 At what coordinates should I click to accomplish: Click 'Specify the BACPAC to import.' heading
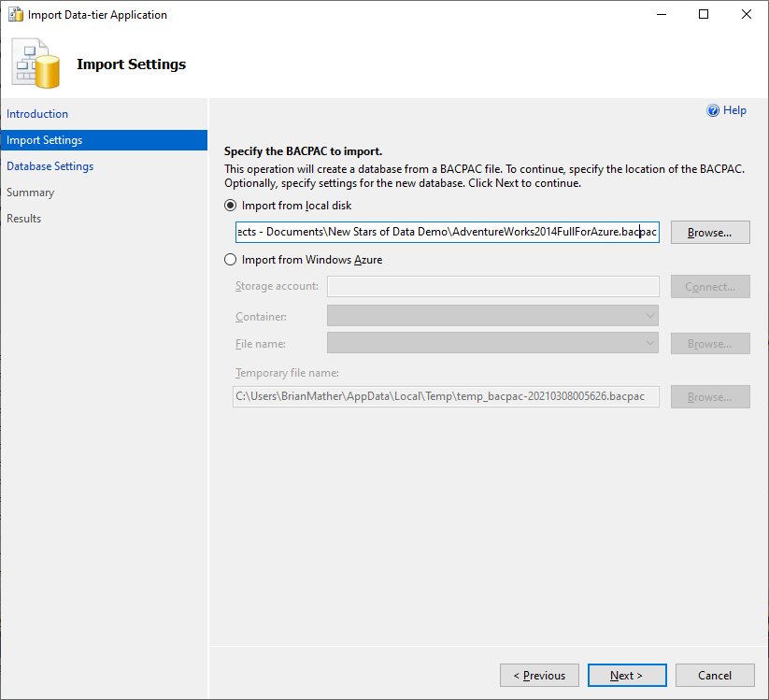click(x=303, y=151)
